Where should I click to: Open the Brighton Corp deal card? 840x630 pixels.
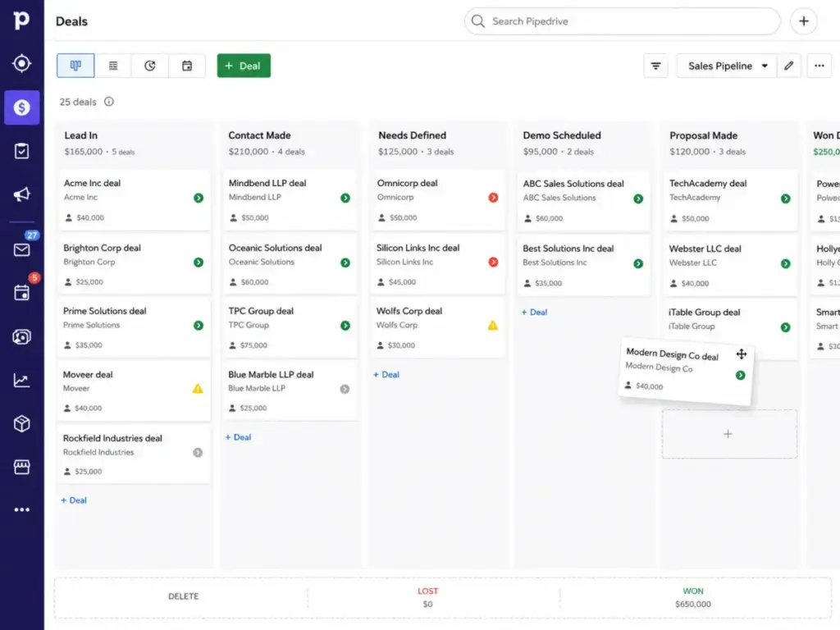134,264
